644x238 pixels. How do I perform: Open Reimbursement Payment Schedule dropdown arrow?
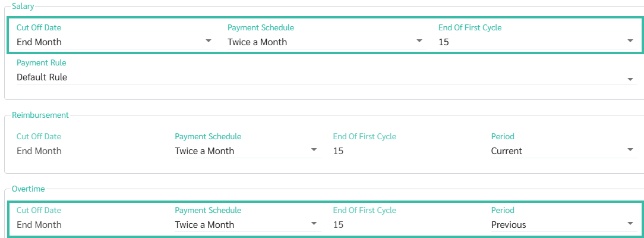tap(314, 150)
